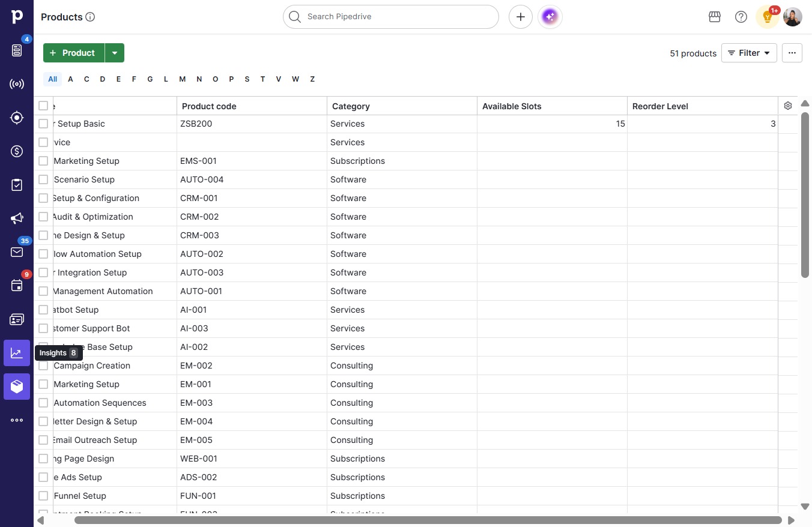Open the sidebar item with badge 4
The width and height of the screenshot is (812, 527).
click(x=17, y=50)
